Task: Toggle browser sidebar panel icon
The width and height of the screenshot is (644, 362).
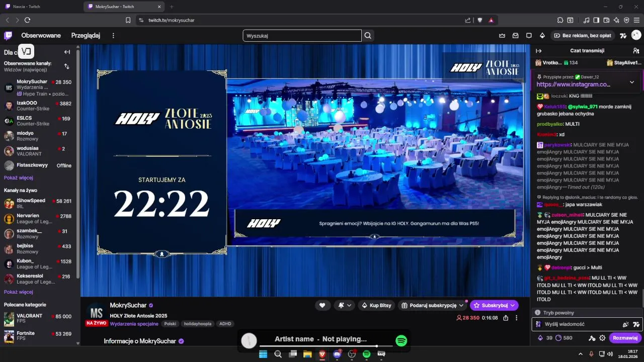Action: [596, 20]
